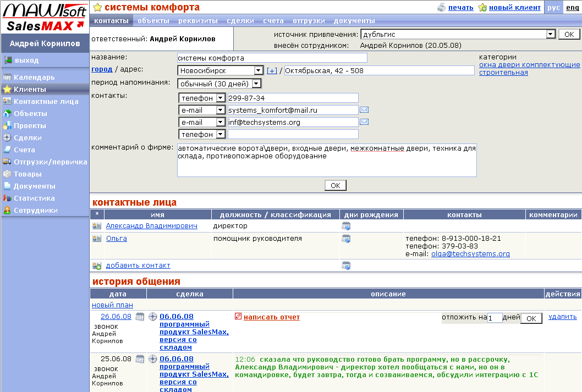Click the new client star icon

482,7
